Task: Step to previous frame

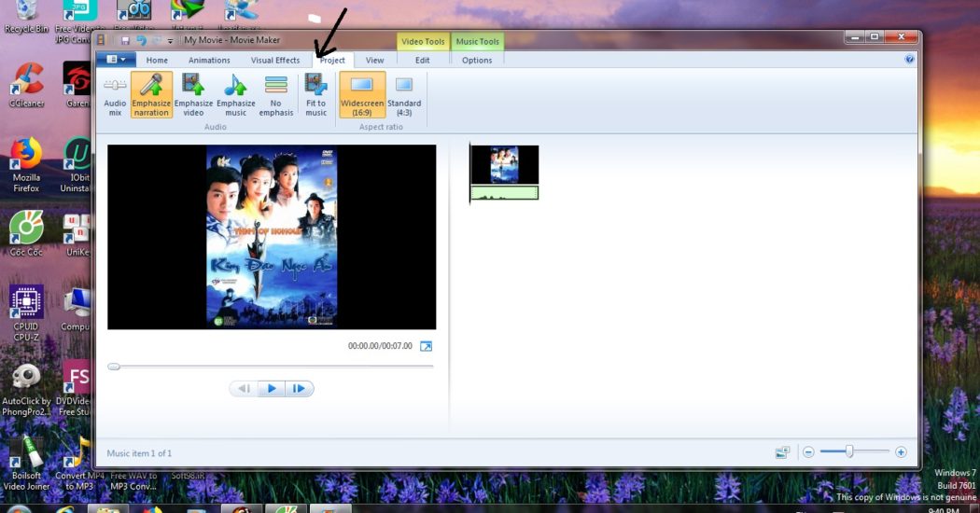Action: tap(244, 389)
